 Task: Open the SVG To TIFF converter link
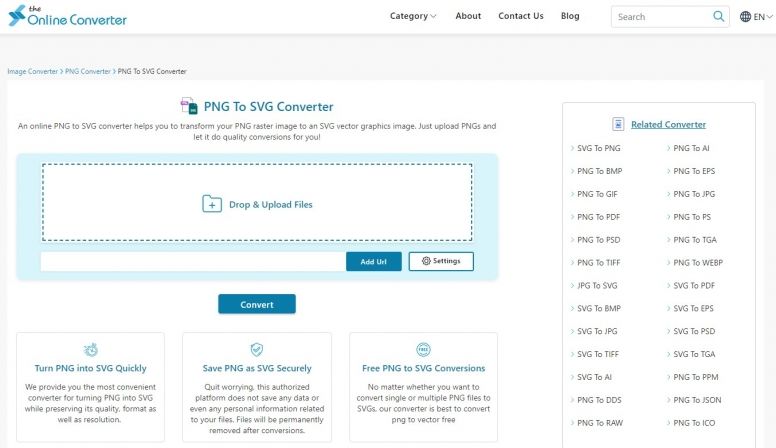pos(598,354)
